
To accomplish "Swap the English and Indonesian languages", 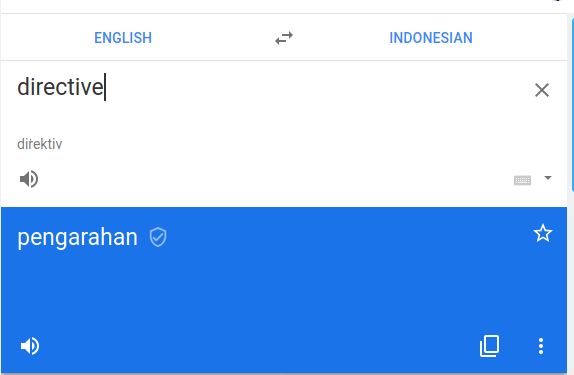I will point(284,38).
